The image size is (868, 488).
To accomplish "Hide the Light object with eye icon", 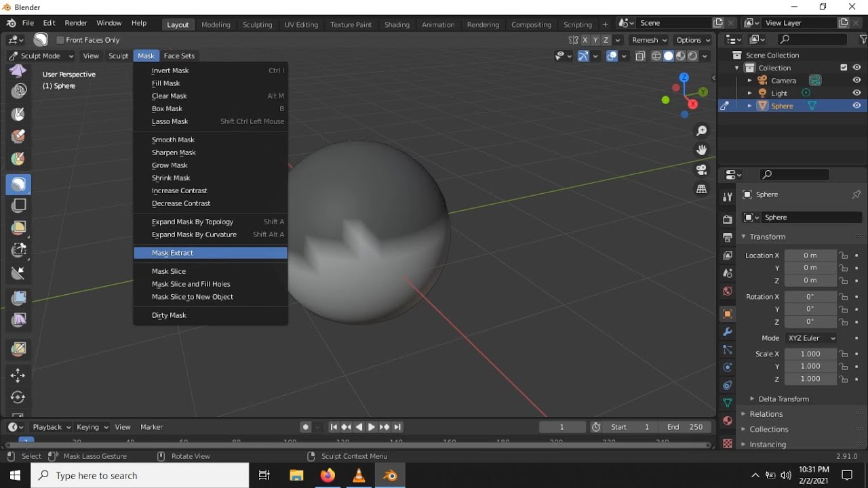I will tap(857, 93).
